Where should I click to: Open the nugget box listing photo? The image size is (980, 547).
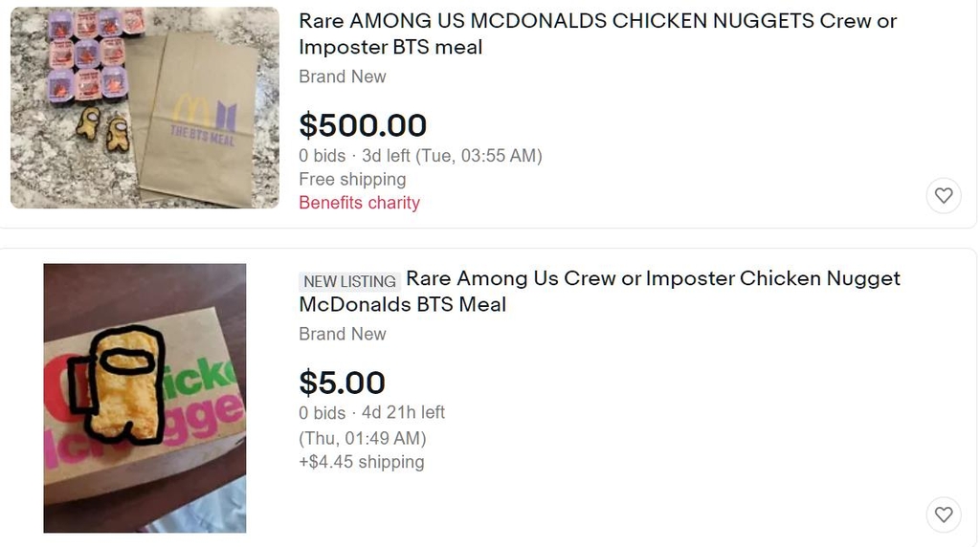click(145, 398)
